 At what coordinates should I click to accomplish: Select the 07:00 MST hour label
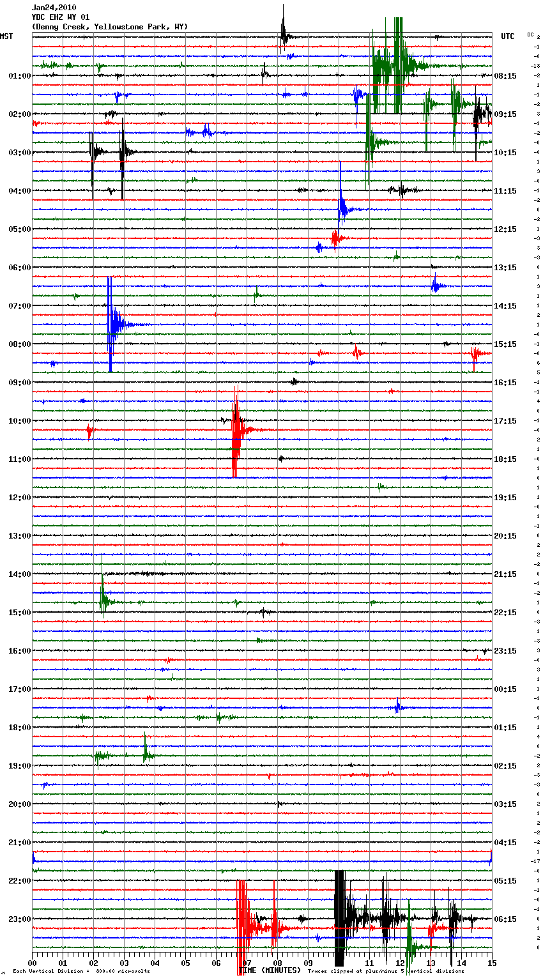(20, 306)
